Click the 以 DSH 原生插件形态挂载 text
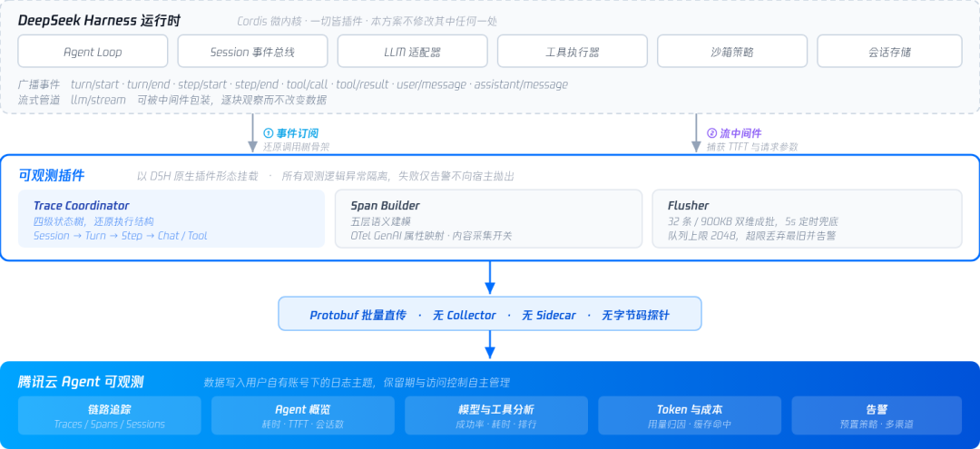The width and height of the screenshot is (980, 449). pyautogui.click(x=197, y=177)
